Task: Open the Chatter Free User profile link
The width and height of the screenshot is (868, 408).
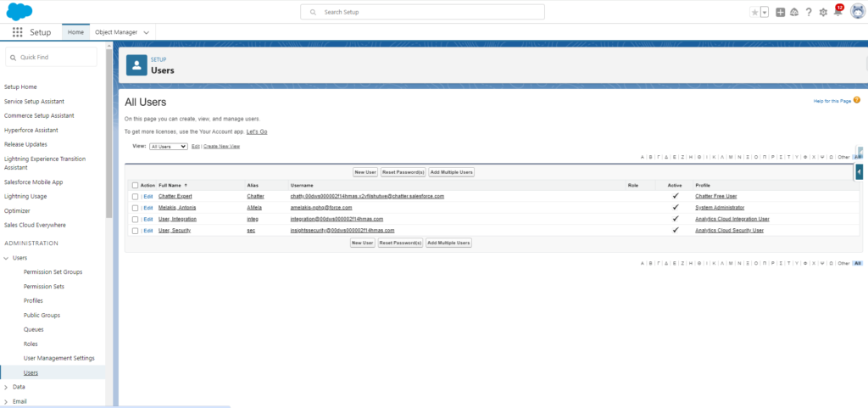Action: tap(715, 197)
